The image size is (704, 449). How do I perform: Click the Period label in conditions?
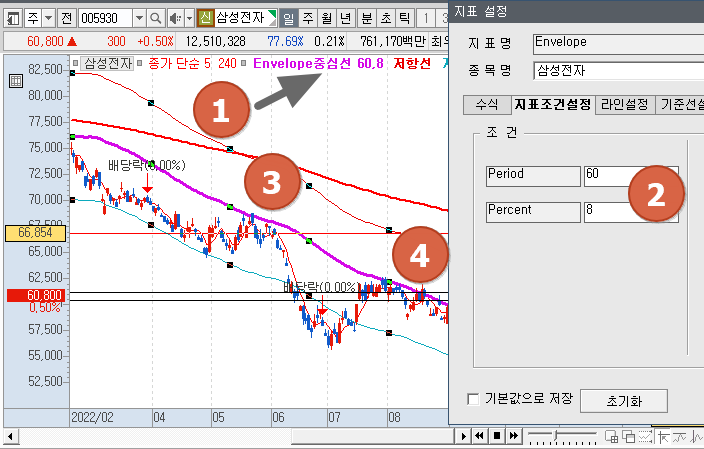pyautogui.click(x=533, y=176)
